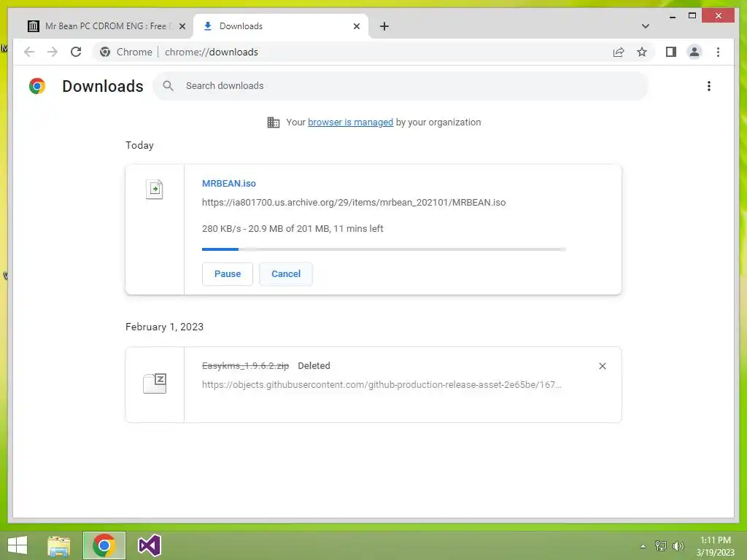The height and width of the screenshot is (560, 747).
Task: Click the Chrome site info icon in address bar
Action: coord(105,52)
